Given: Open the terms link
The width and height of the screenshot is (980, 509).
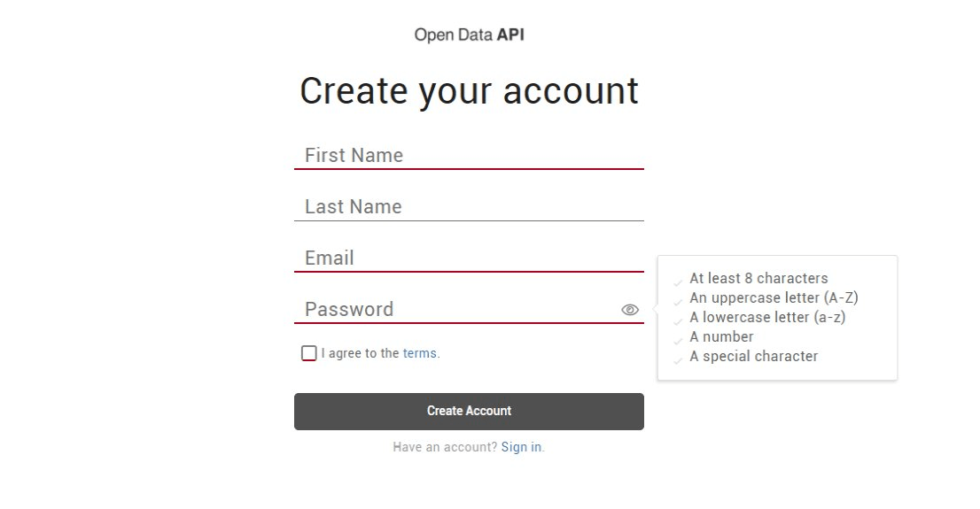Looking at the screenshot, I should pyautogui.click(x=419, y=353).
